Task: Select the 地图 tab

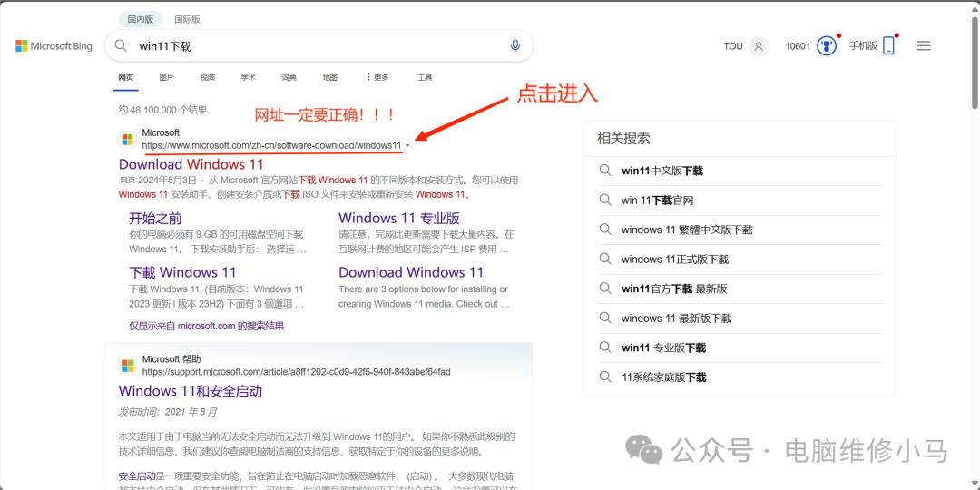Action: pyautogui.click(x=330, y=77)
